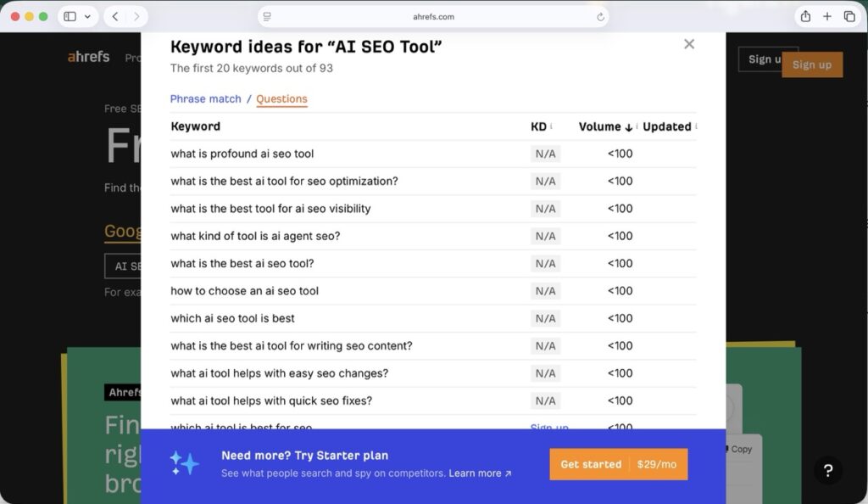Click macOS green fullscreen window button
Image resolution: width=868 pixels, height=504 pixels.
43,17
